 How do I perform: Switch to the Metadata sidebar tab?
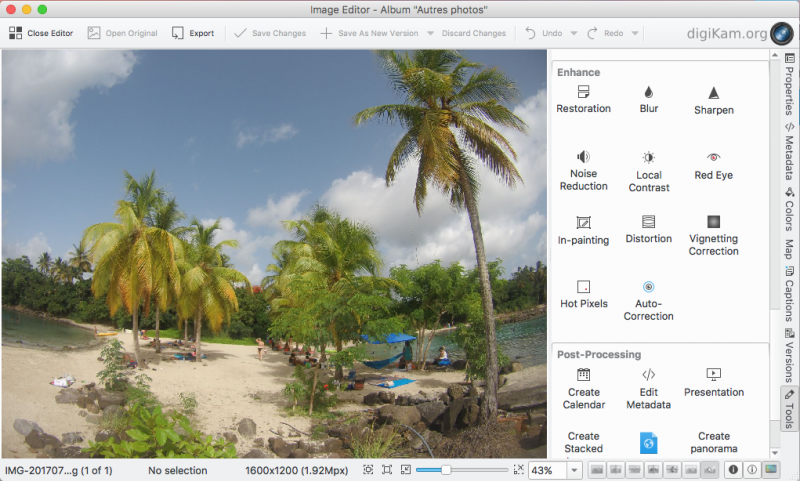(x=789, y=151)
